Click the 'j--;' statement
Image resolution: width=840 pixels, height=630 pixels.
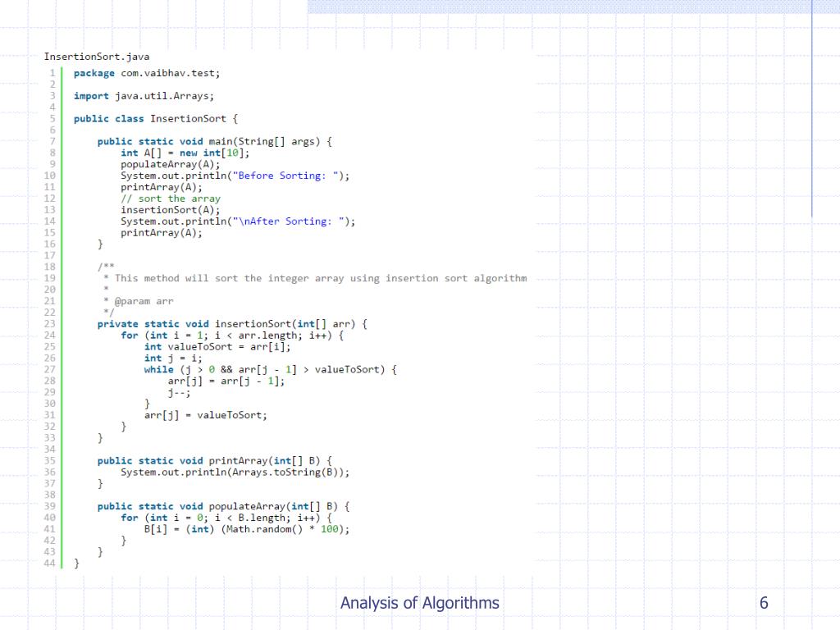[x=179, y=393]
